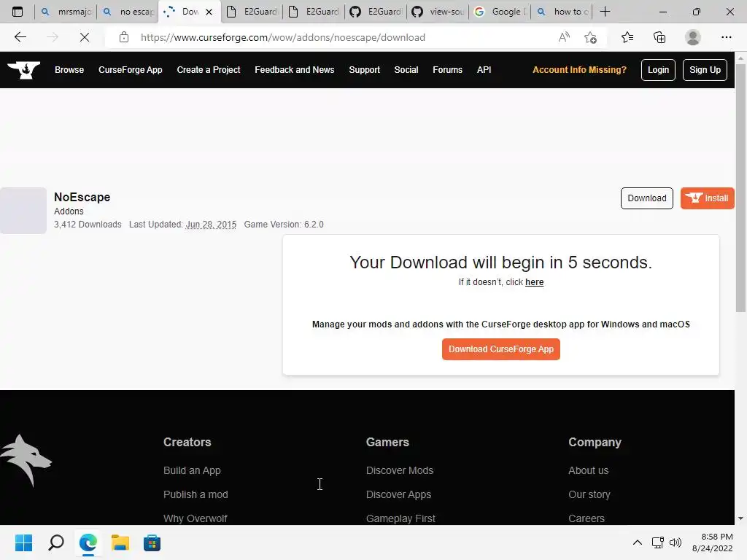Open Careers footer link
This screenshot has height=560, width=747.
[586, 518]
